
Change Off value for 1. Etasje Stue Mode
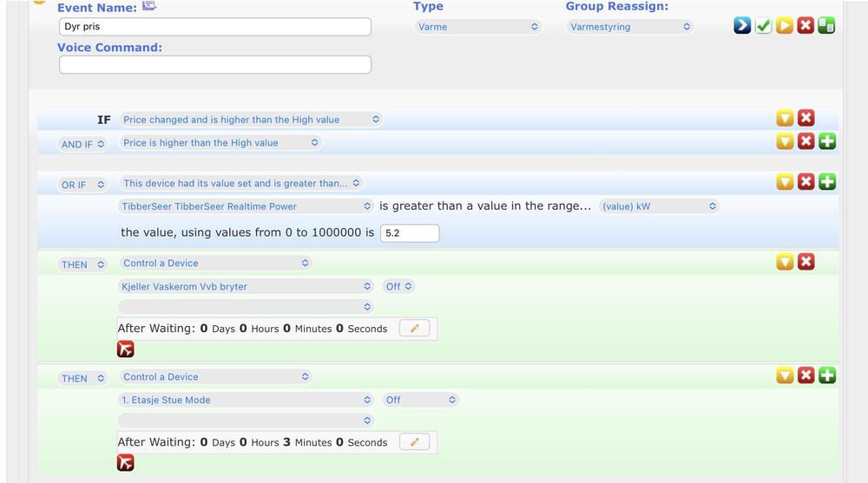click(420, 400)
